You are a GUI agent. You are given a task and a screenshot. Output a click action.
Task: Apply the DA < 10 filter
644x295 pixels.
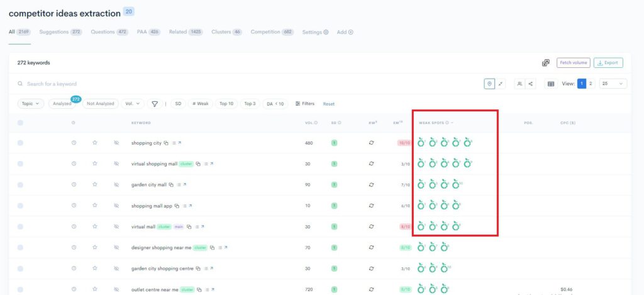tap(275, 104)
